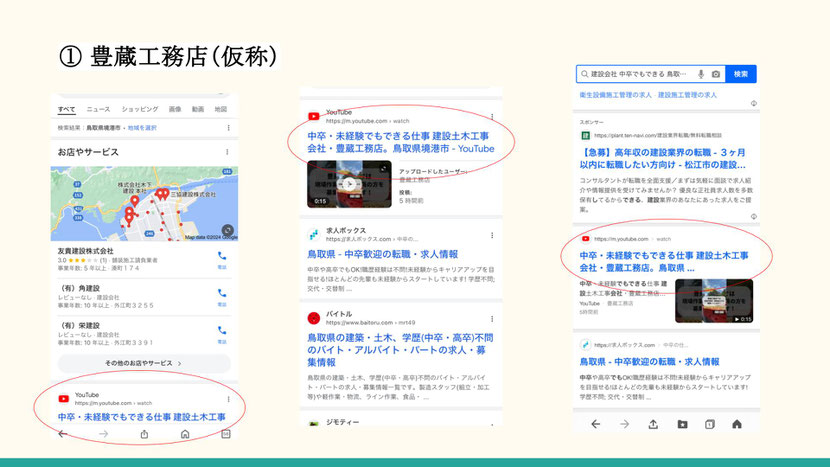
Task: Open options for 求人ボックス result
Action: coord(492,235)
